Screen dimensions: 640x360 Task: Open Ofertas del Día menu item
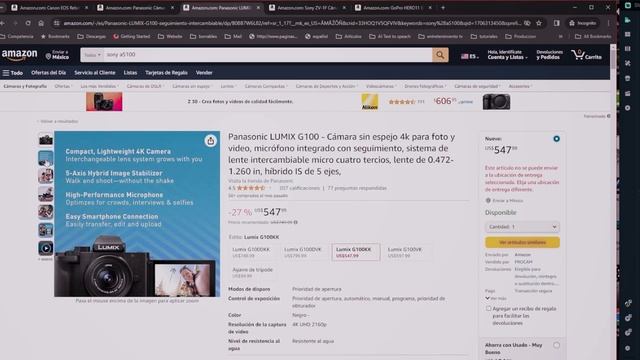click(48, 73)
